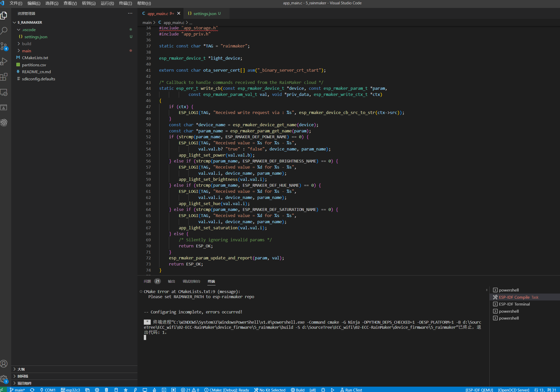Image resolution: width=560 pixels, height=392 pixels.
Task: Click CMake: [Debug]: Ready status
Action: (227, 390)
